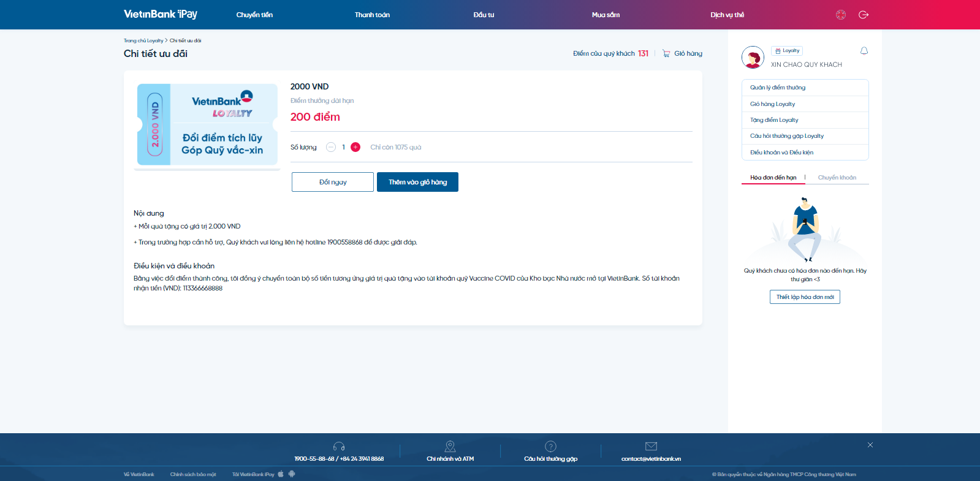This screenshot has width=980, height=481.
Task: Click the hotline headset icon in footer
Action: click(339, 446)
